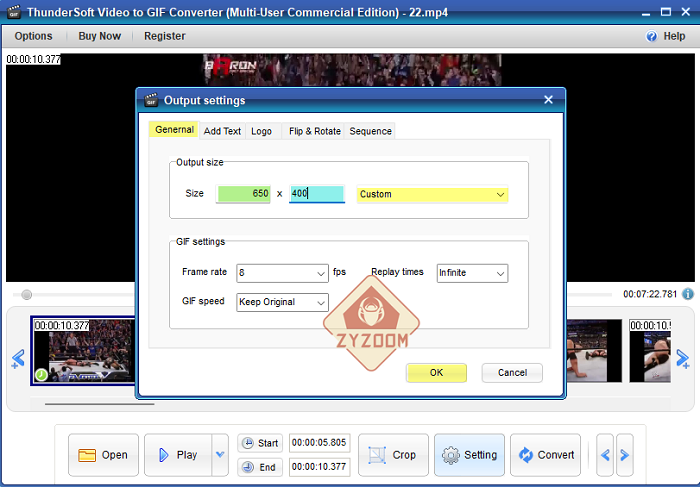Open the Register menu
Viewport: 700px width, 487px height.
click(x=165, y=36)
